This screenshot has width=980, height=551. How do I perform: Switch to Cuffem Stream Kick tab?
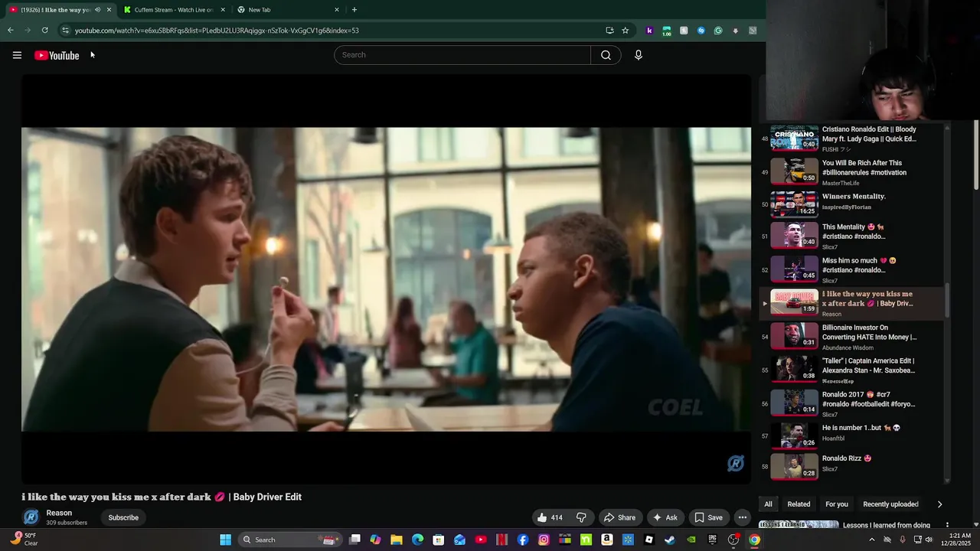click(x=172, y=10)
